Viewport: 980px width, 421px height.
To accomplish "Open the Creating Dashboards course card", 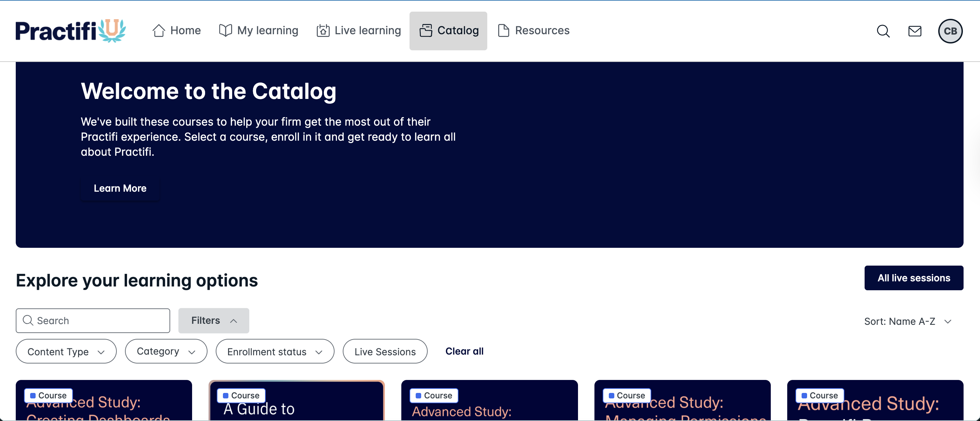I will (103, 400).
